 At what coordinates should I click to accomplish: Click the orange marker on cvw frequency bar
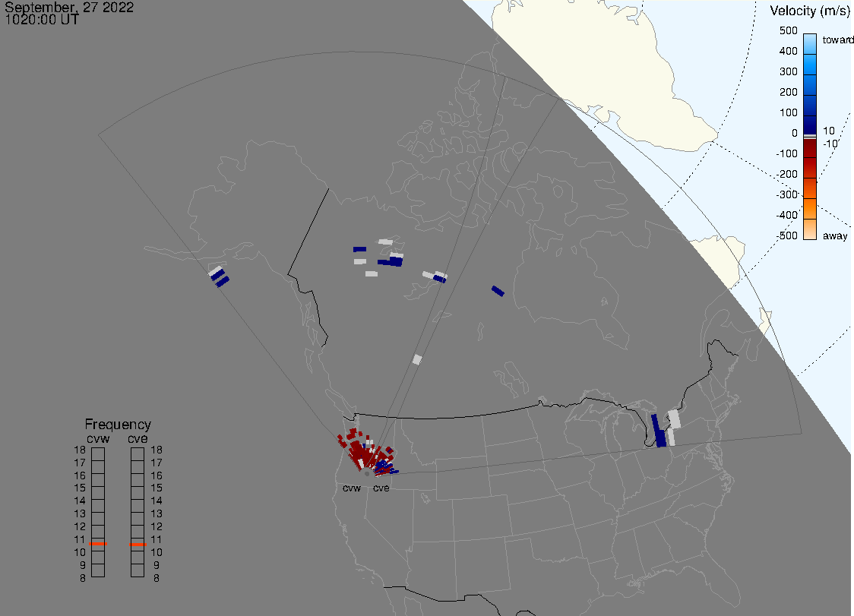(98, 544)
